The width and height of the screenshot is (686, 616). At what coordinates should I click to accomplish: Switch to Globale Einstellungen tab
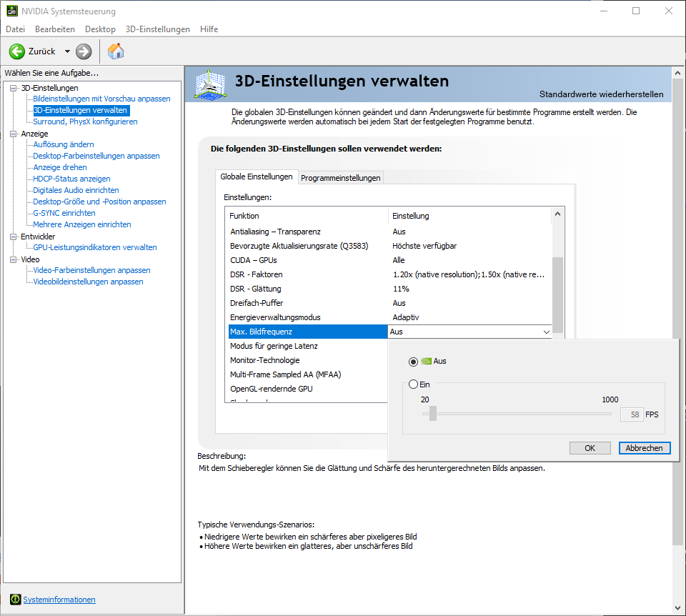tap(257, 177)
